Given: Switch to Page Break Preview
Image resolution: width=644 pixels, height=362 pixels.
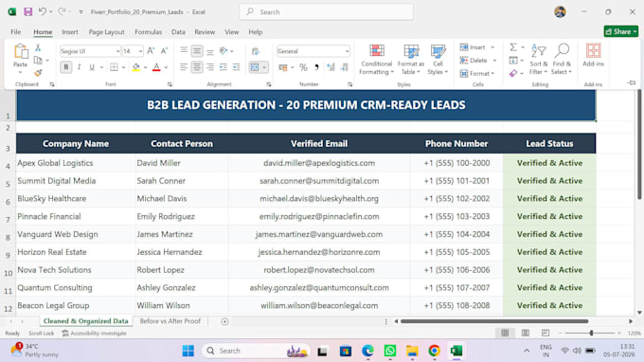Looking at the screenshot, I should [x=545, y=333].
